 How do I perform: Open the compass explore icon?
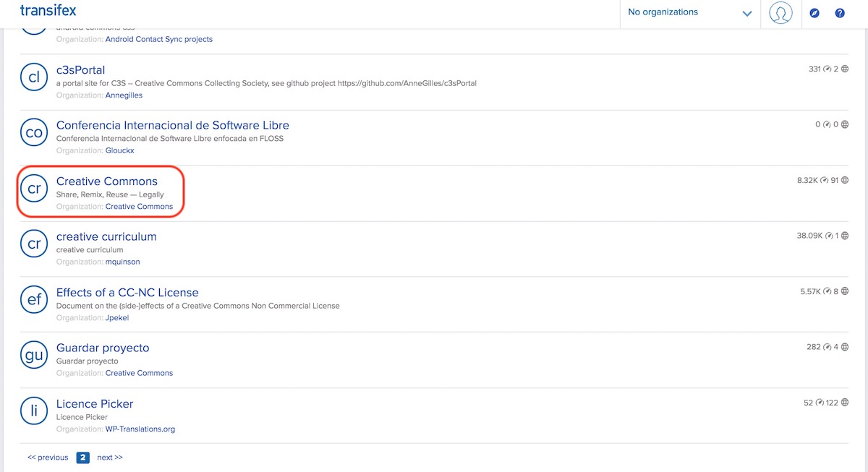[814, 13]
